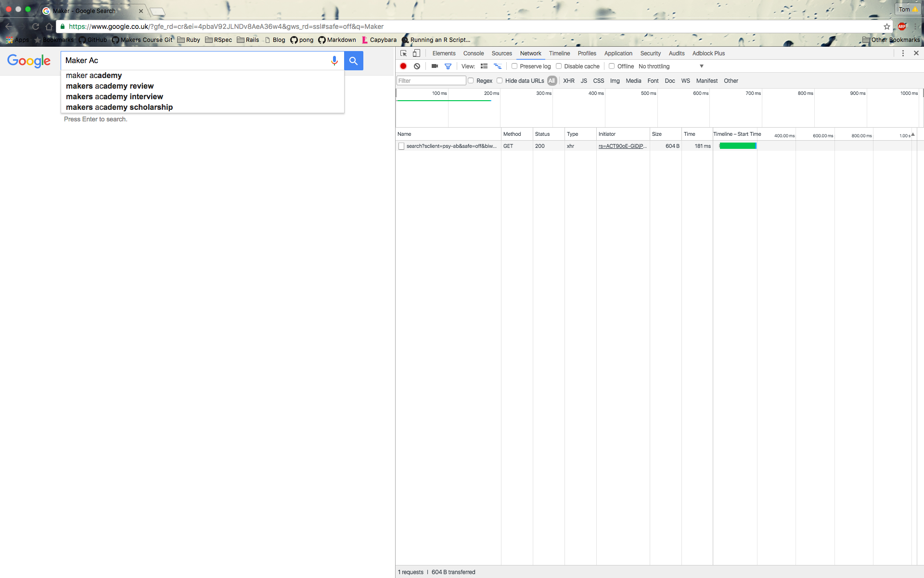The image size is (924, 578).
Task: Switch to the Sources tab
Action: (x=502, y=53)
